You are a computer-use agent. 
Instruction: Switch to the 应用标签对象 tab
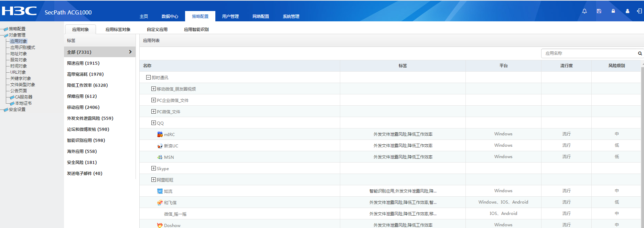(118, 30)
